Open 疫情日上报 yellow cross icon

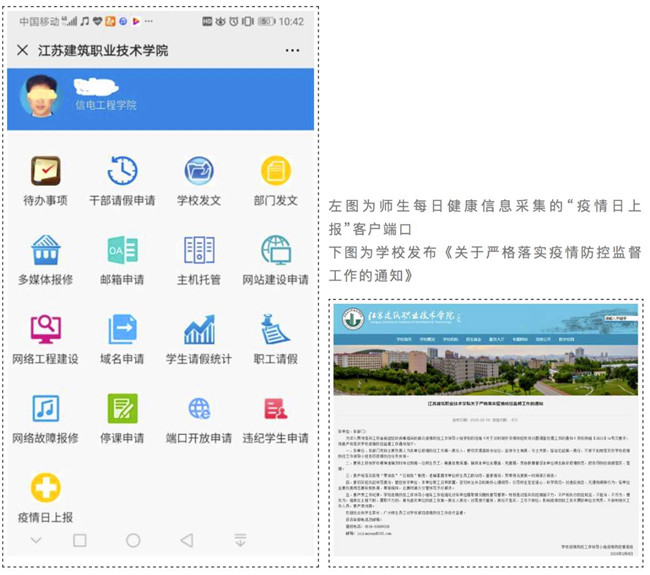point(46,488)
